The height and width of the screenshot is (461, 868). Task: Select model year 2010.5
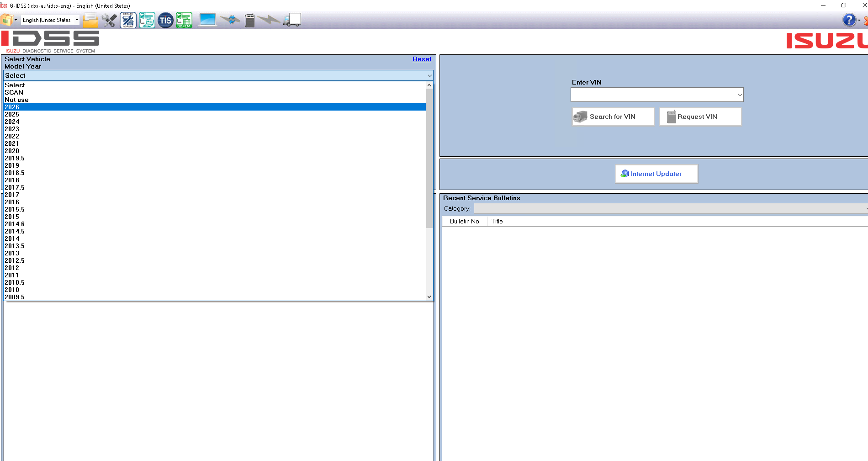pyautogui.click(x=215, y=282)
